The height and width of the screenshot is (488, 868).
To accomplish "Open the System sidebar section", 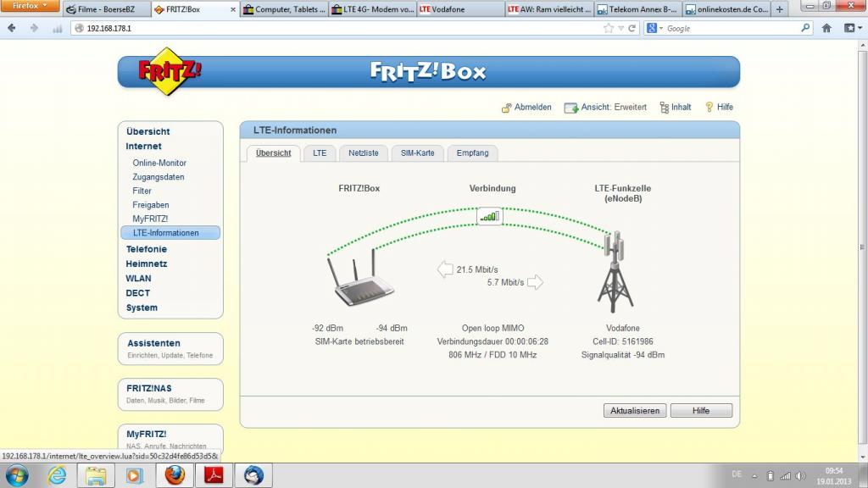I will point(142,308).
